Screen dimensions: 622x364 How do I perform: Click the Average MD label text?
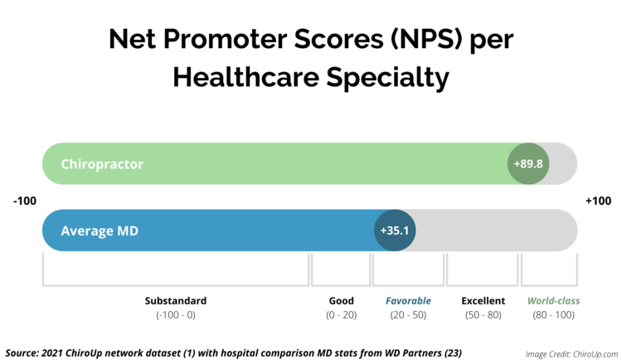[100, 231]
